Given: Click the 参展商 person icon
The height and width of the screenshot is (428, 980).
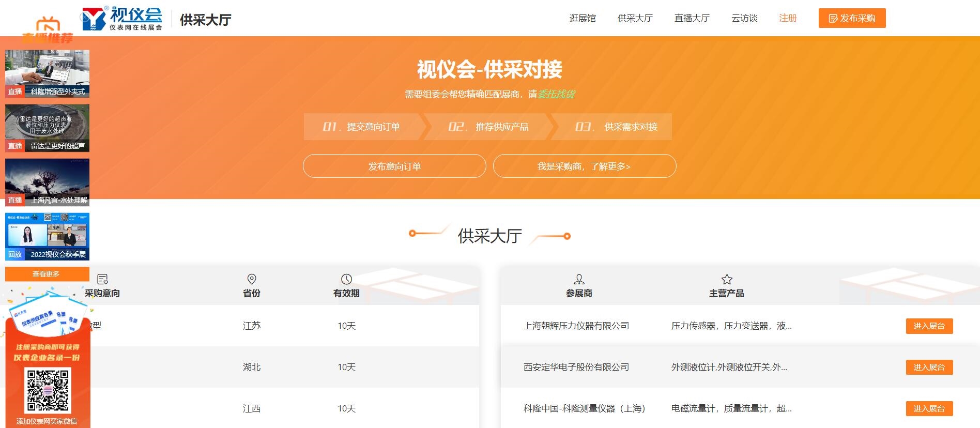Looking at the screenshot, I should 579,279.
